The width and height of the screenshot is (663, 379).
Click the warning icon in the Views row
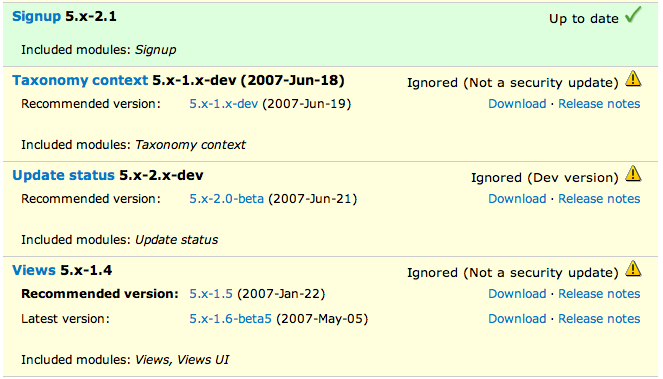(633, 269)
